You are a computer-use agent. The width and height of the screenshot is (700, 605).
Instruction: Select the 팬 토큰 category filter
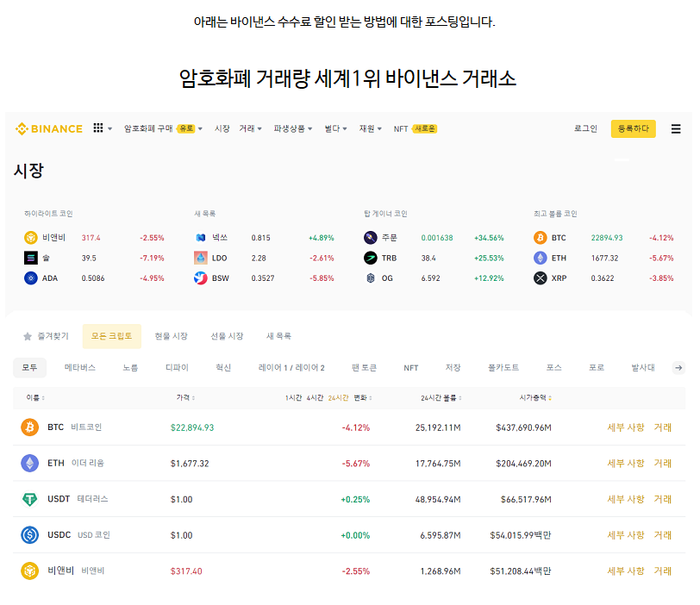[x=365, y=368]
